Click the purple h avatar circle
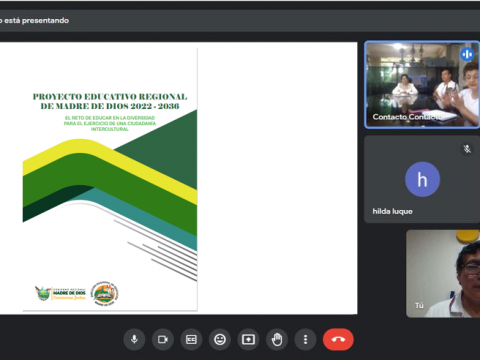This screenshot has width=480, height=360. (422, 179)
